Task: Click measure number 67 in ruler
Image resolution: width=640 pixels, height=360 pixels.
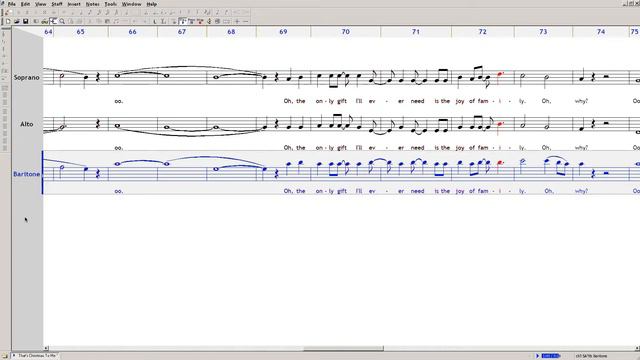Action: (182, 31)
